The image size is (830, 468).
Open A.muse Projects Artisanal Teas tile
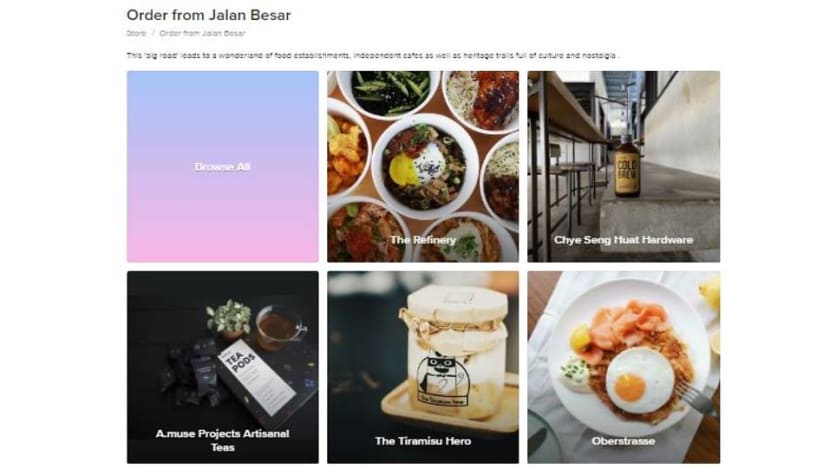coord(223,367)
